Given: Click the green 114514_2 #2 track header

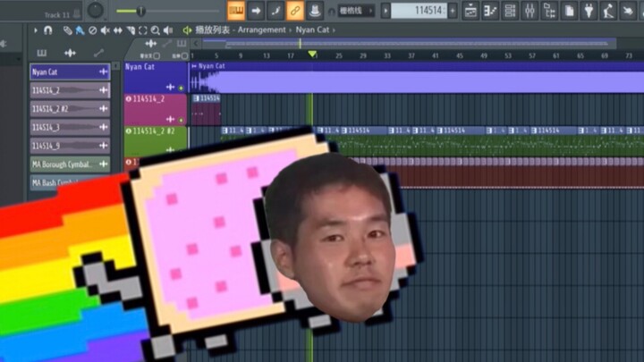Looking at the screenshot, I should point(156,141).
